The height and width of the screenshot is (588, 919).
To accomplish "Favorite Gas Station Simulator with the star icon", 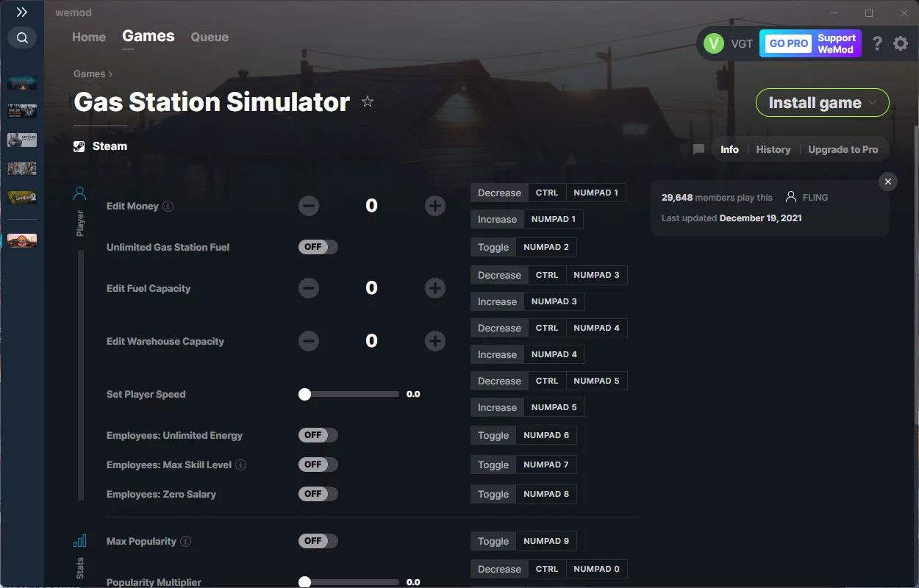I will coord(368,102).
